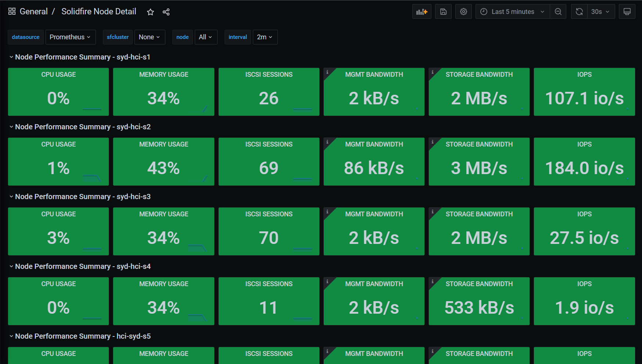Star the Solidfire Node Detail dashboard

click(x=150, y=12)
